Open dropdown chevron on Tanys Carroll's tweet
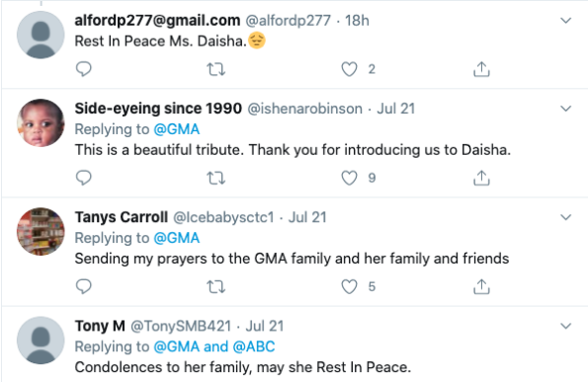 click(565, 217)
